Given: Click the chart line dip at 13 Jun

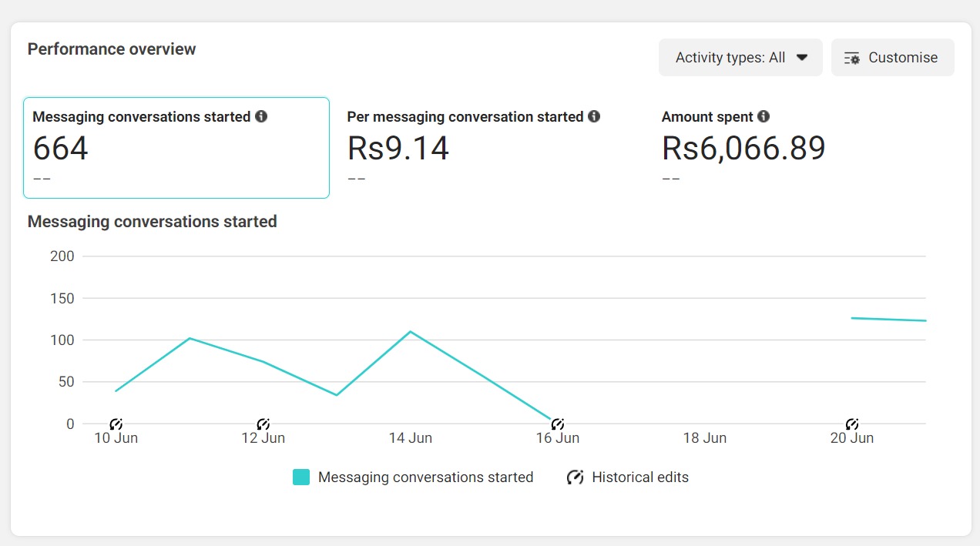Looking at the screenshot, I should [337, 395].
